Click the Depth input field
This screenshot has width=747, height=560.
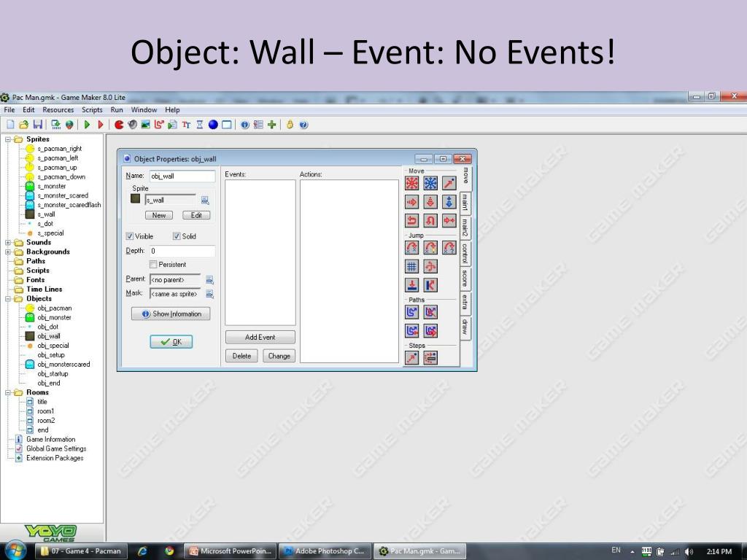pyautogui.click(x=182, y=251)
